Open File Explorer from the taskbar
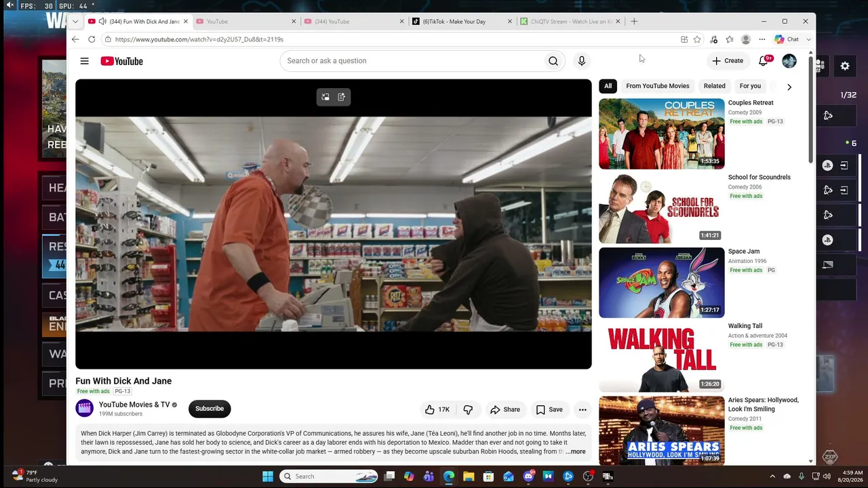Viewport: 868px width, 488px height. [x=469, y=476]
